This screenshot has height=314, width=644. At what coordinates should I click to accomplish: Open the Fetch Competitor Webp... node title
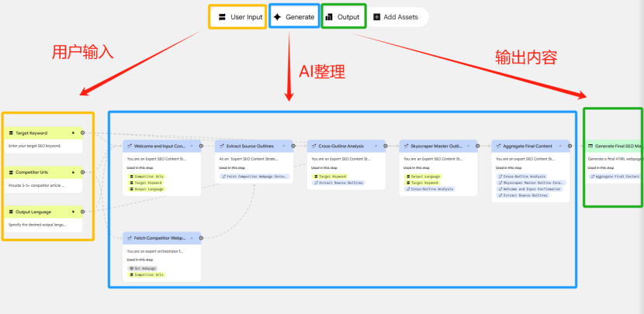(160, 238)
